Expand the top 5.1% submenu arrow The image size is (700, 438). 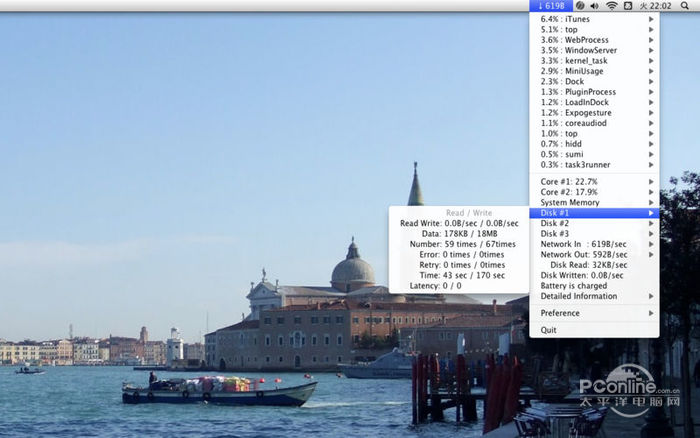(651, 29)
